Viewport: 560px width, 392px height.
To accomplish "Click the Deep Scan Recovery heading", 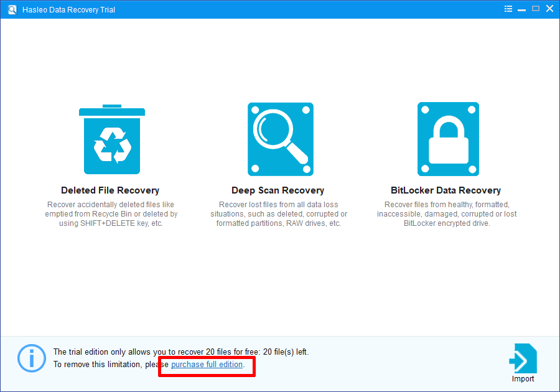I will 278,190.
